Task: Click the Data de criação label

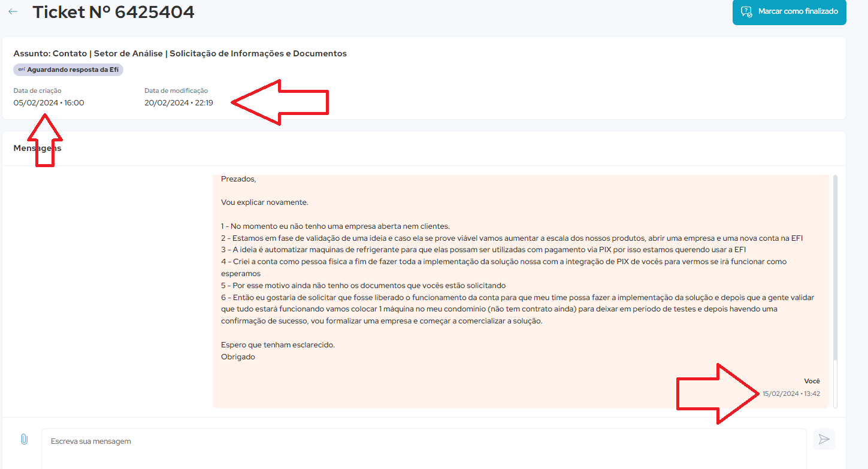Action: [x=37, y=90]
